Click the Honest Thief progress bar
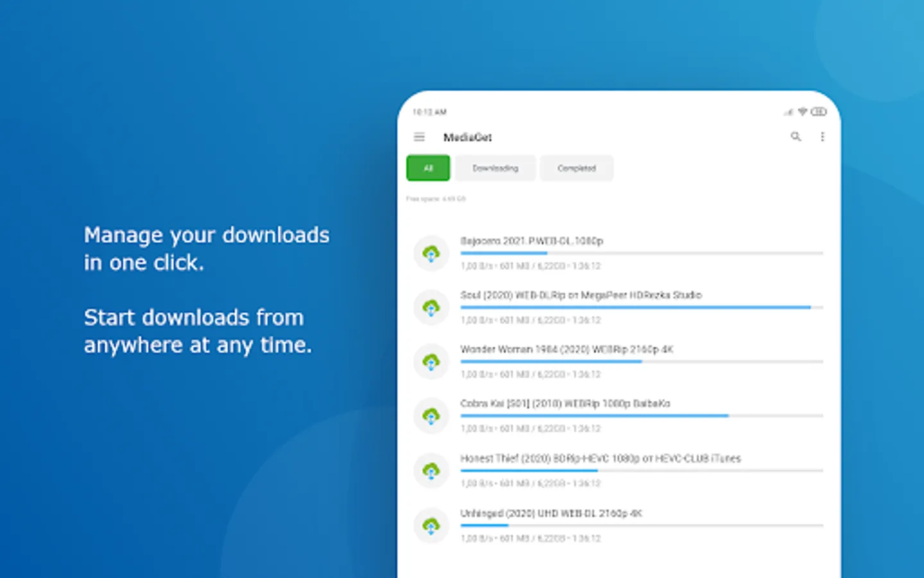 pyautogui.click(x=642, y=470)
